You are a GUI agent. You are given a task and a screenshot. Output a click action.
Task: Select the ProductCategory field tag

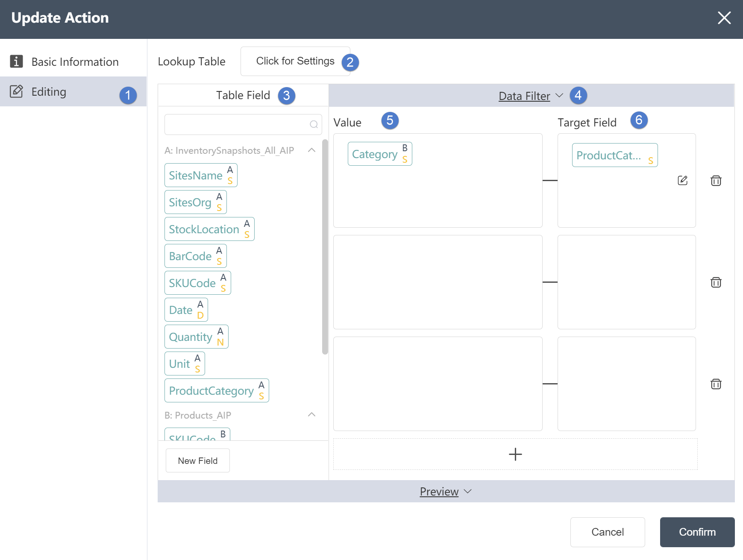pos(217,390)
